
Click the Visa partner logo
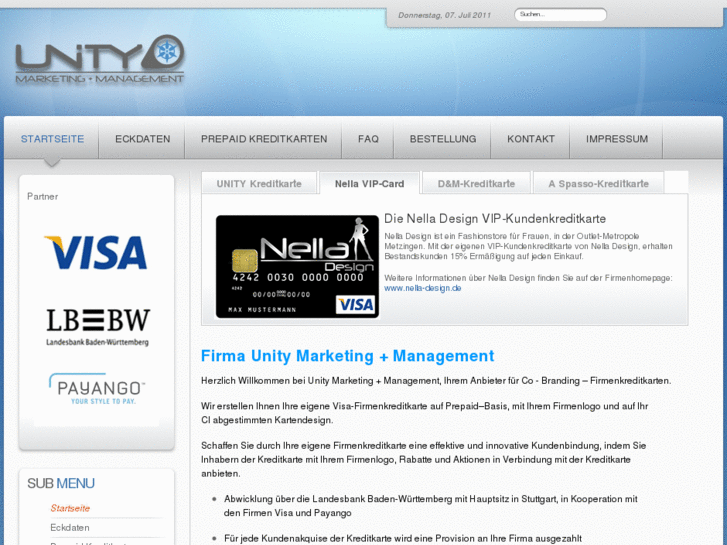[x=96, y=252]
